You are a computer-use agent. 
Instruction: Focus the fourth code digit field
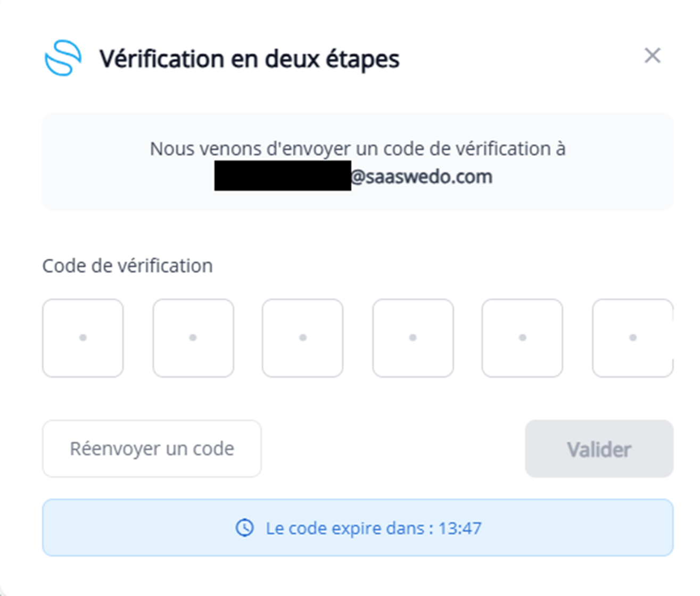(x=413, y=338)
